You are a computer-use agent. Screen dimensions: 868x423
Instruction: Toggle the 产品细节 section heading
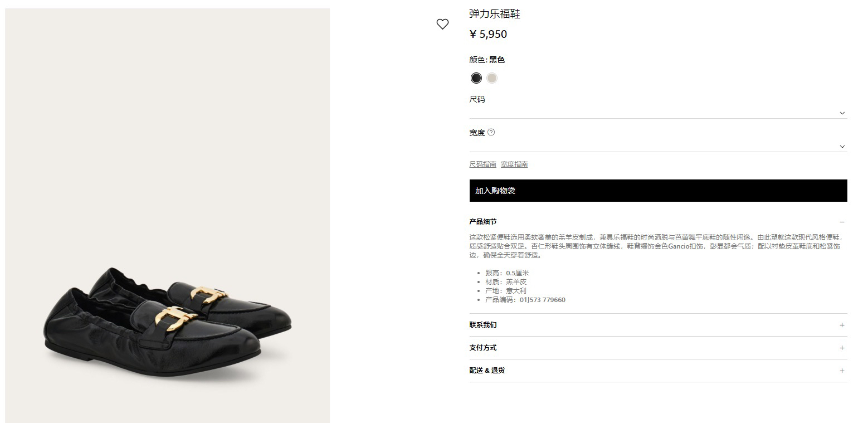pos(482,222)
